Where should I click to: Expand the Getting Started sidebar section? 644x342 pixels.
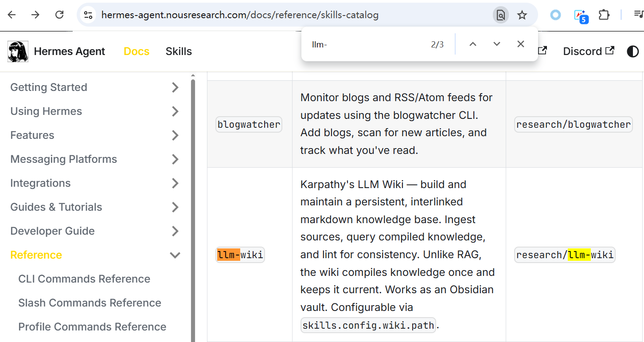pos(175,87)
